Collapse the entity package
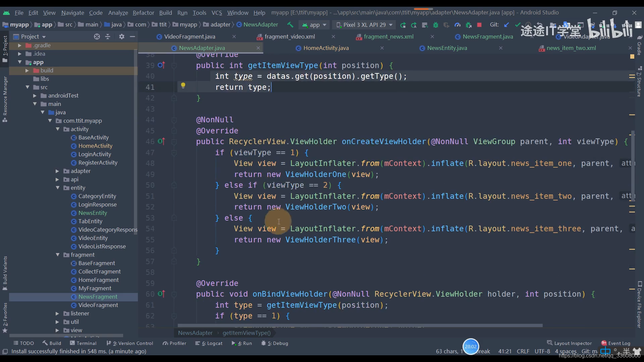This screenshot has width=644, height=362. 57,188
